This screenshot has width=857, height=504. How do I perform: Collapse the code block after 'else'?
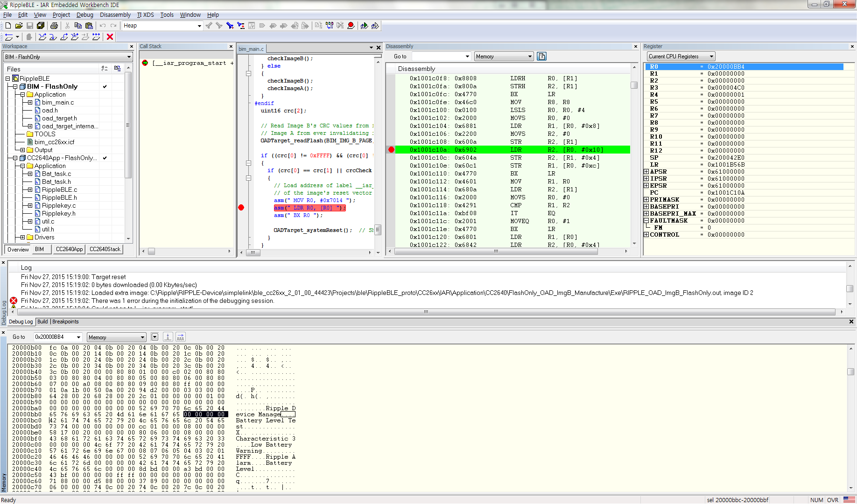(x=249, y=73)
